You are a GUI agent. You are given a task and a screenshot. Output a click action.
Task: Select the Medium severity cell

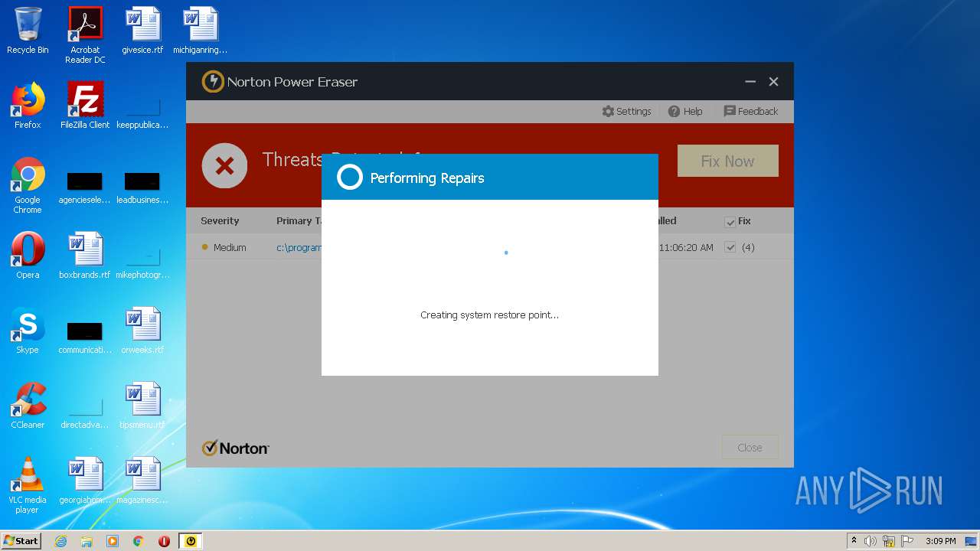pyautogui.click(x=224, y=247)
